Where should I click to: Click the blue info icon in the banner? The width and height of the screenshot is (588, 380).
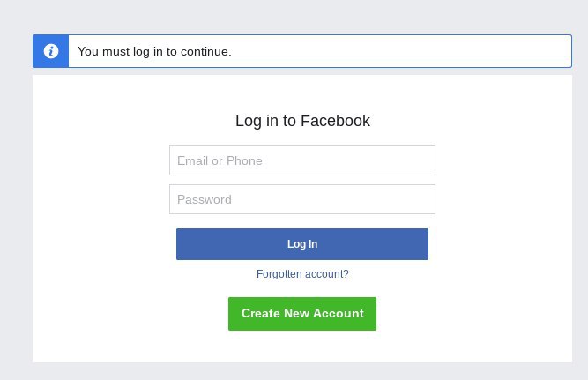[x=51, y=51]
